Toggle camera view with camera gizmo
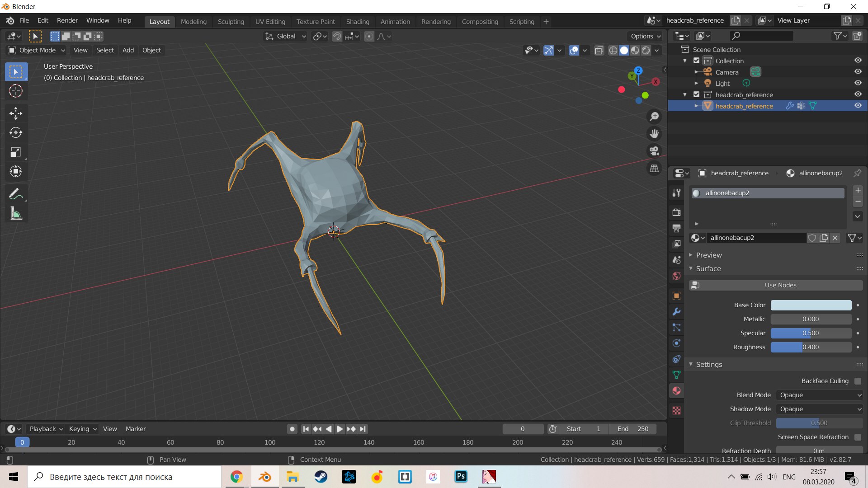This screenshot has height=488, width=868. (654, 151)
